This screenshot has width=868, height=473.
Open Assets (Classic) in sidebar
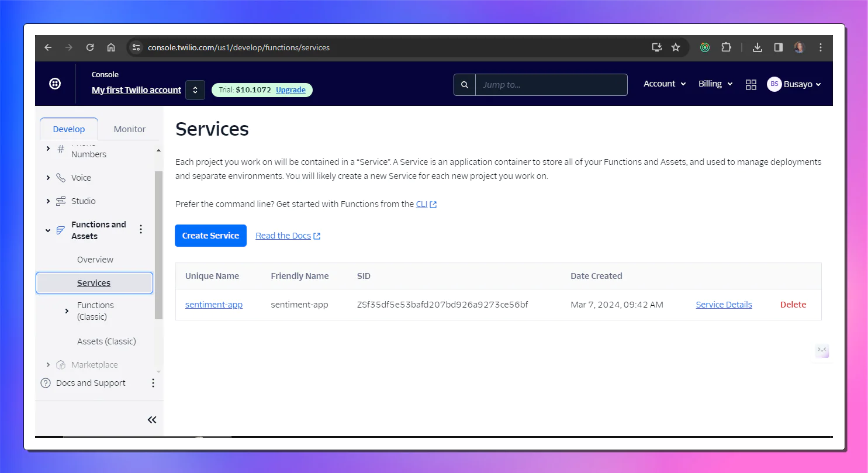coord(106,341)
